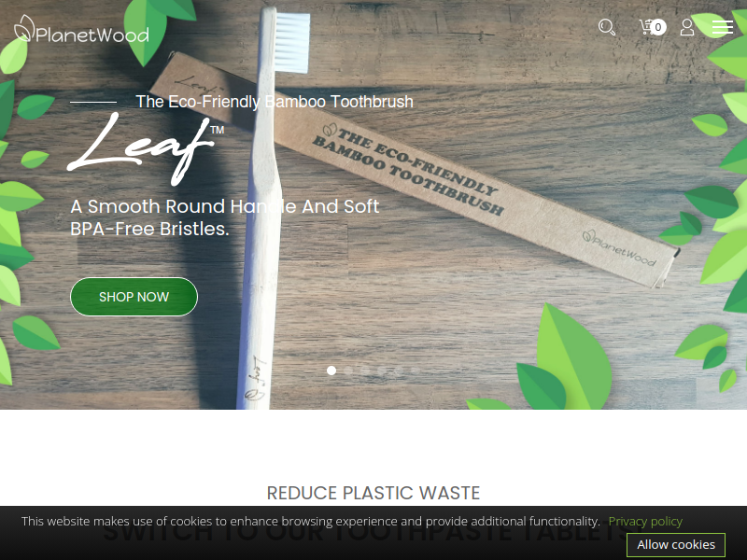Select the second carousel slide dot

pos(348,371)
